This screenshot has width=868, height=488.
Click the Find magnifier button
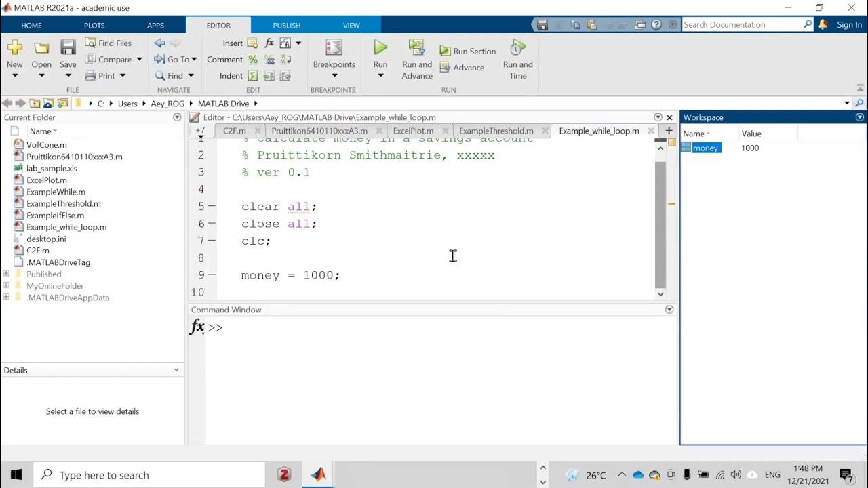click(169, 75)
